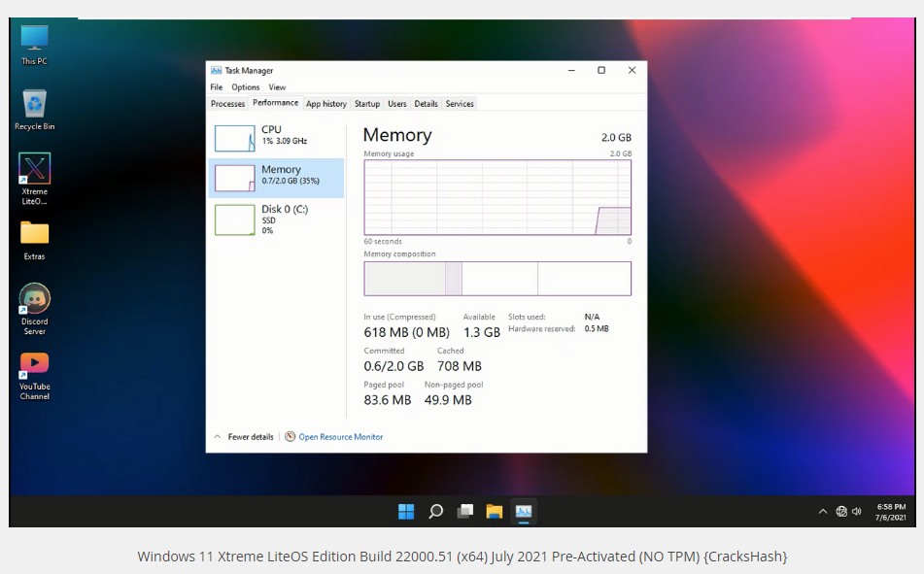
Task: Close the Task Manager window
Action: (x=632, y=70)
